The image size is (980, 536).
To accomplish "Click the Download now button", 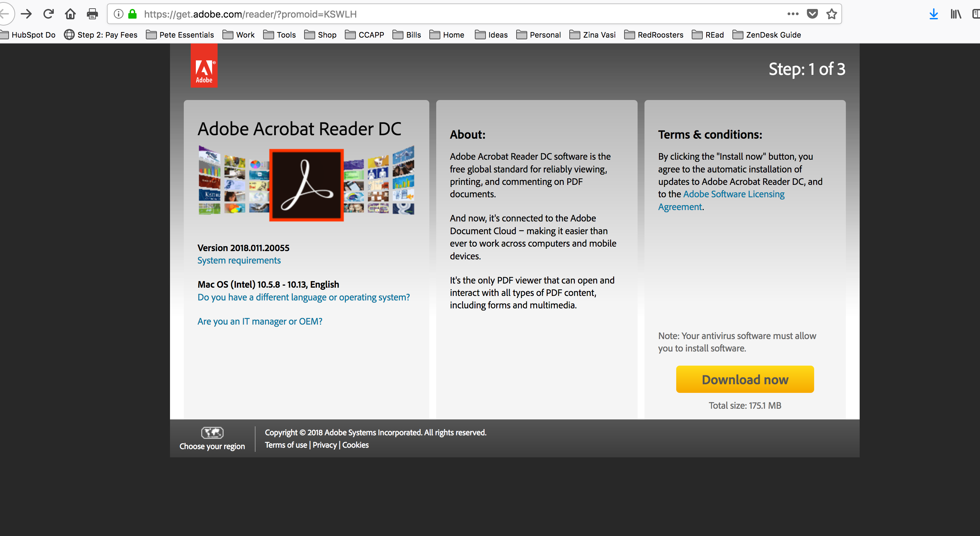I will click(x=745, y=379).
